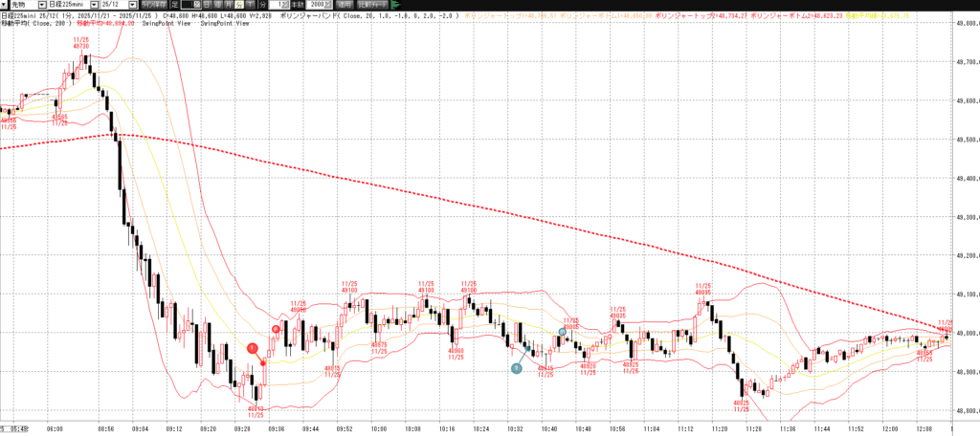Click the teal swing point marker near 10:32
The height and width of the screenshot is (436, 980).
(516, 367)
